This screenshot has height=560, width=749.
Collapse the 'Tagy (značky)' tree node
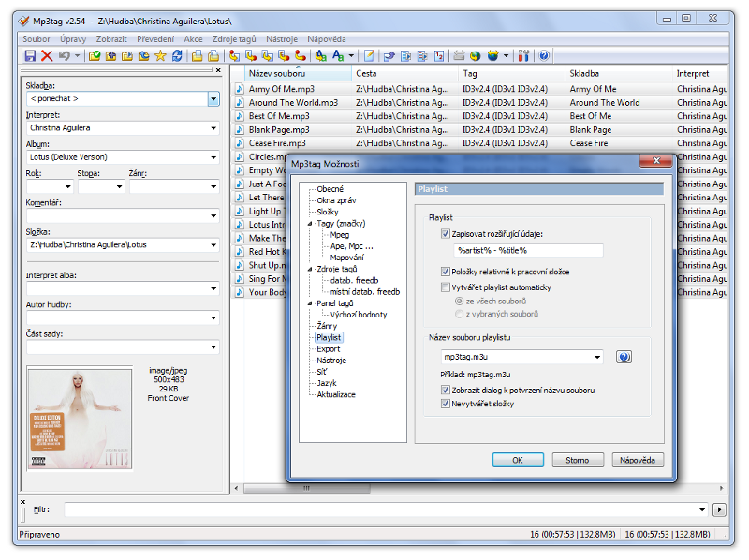(310, 224)
